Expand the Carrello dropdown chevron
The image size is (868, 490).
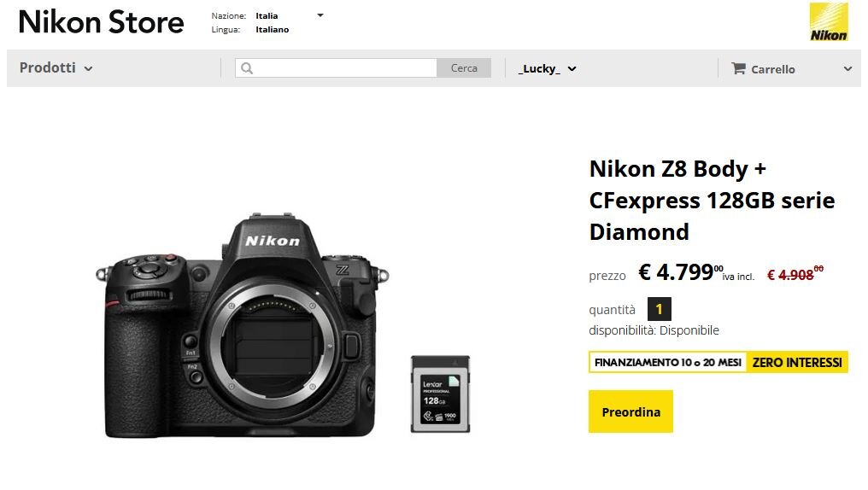tap(847, 69)
